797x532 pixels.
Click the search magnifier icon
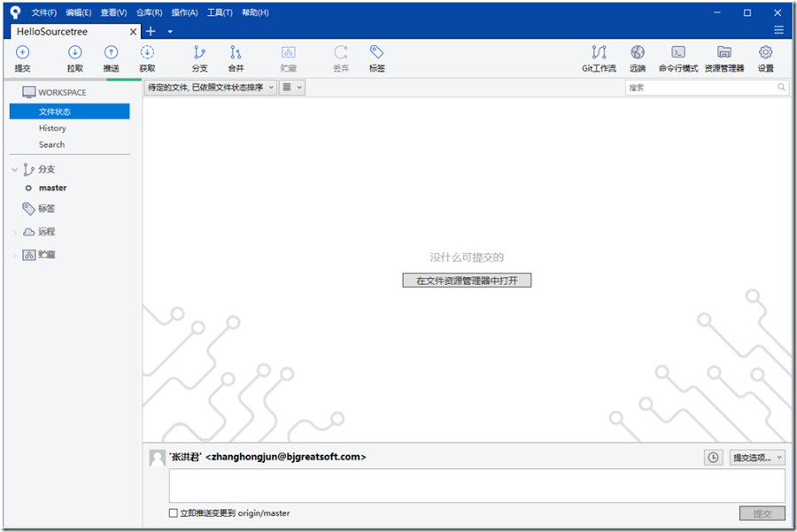click(x=781, y=88)
